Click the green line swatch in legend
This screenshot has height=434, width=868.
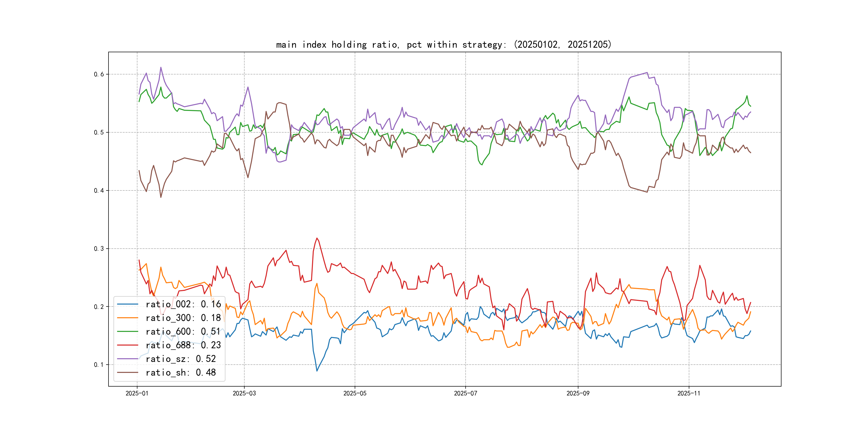[x=128, y=332]
